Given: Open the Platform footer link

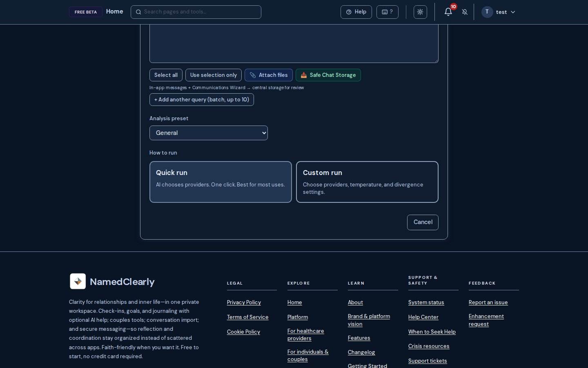Looking at the screenshot, I should click(x=298, y=317).
